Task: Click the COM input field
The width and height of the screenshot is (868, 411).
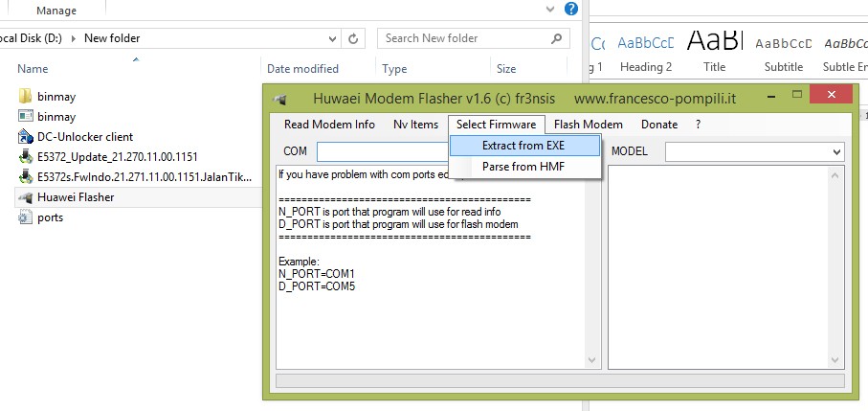Action: [x=384, y=151]
